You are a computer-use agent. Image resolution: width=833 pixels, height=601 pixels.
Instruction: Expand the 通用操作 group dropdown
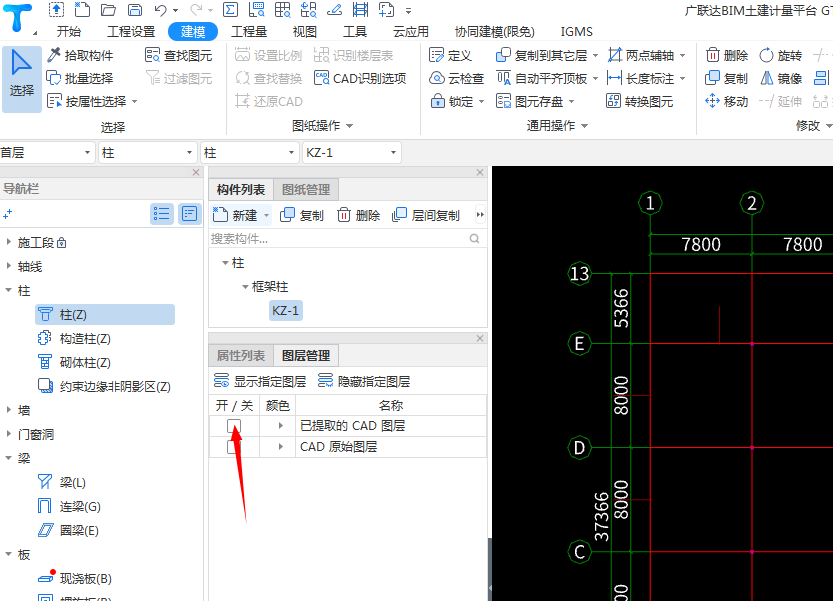coord(585,126)
